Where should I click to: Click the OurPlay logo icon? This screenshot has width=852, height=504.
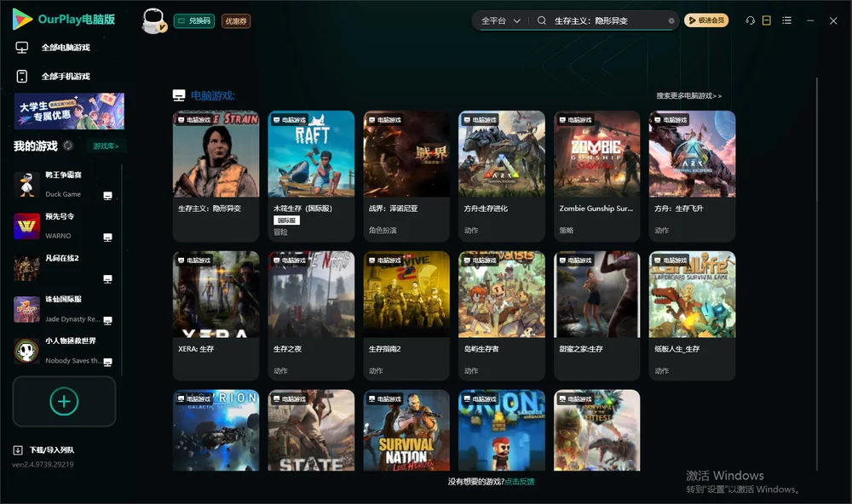point(22,19)
